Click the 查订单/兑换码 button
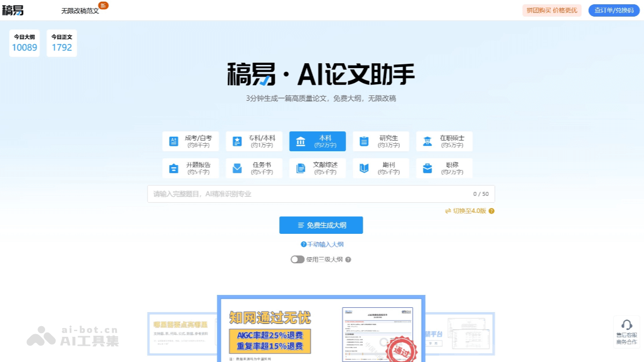 (x=613, y=10)
